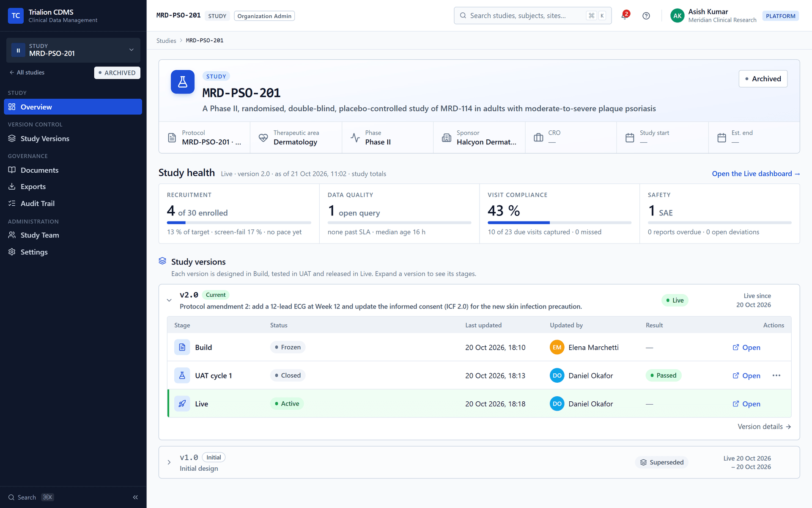The width and height of the screenshot is (812, 508).
Task: Open study Settings in sidebar
Action: (x=73, y=252)
